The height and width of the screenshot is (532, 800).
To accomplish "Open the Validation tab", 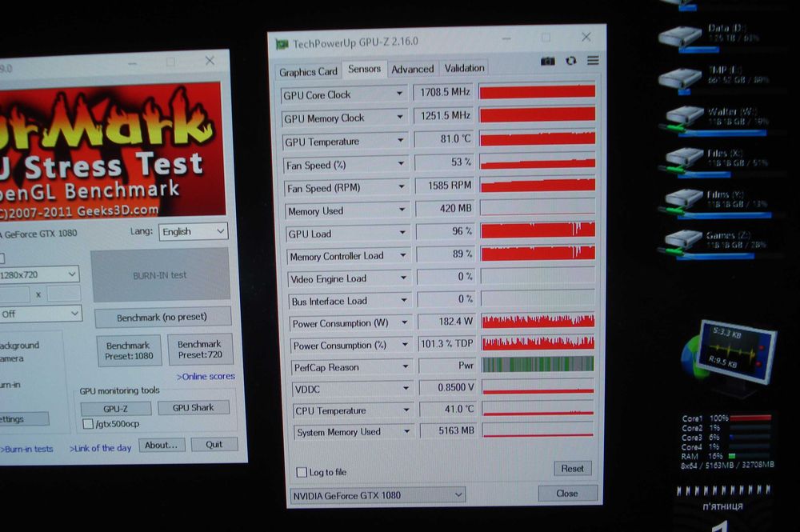I will 464,68.
